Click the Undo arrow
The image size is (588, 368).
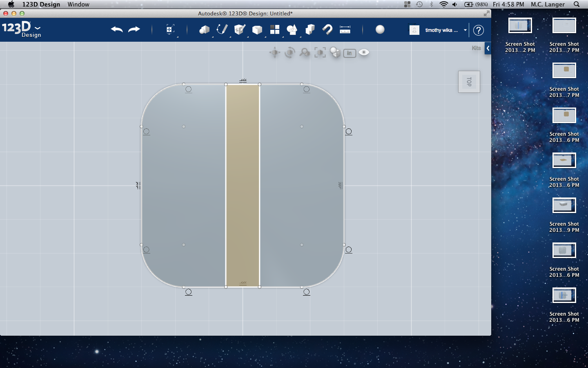[116, 29]
